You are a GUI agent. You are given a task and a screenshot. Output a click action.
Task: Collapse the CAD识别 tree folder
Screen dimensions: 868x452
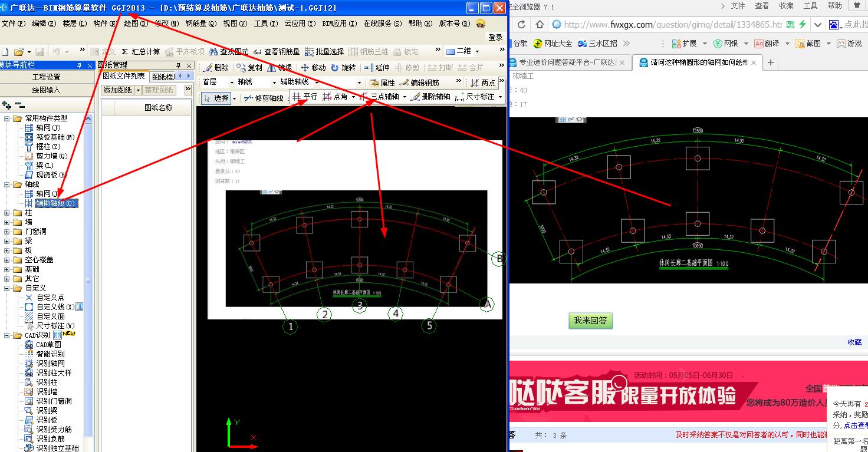pyautogui.click(x=6, y=335)
